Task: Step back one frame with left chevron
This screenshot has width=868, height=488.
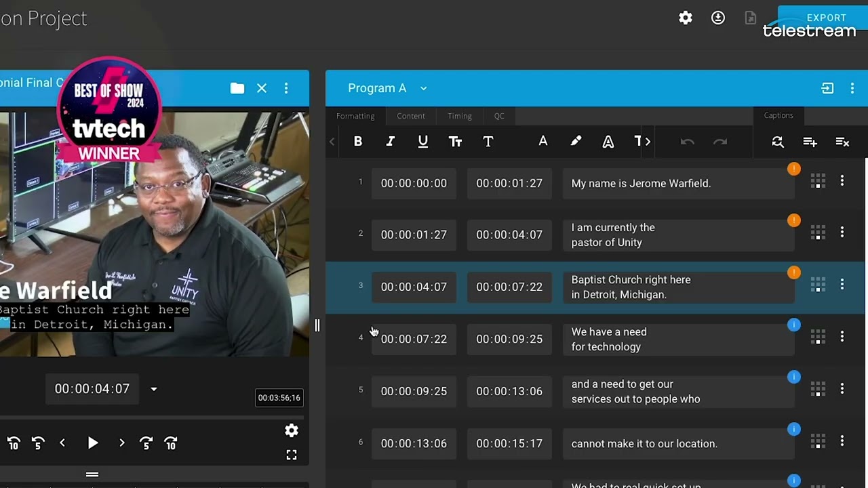Action: (x=62, y=443)
